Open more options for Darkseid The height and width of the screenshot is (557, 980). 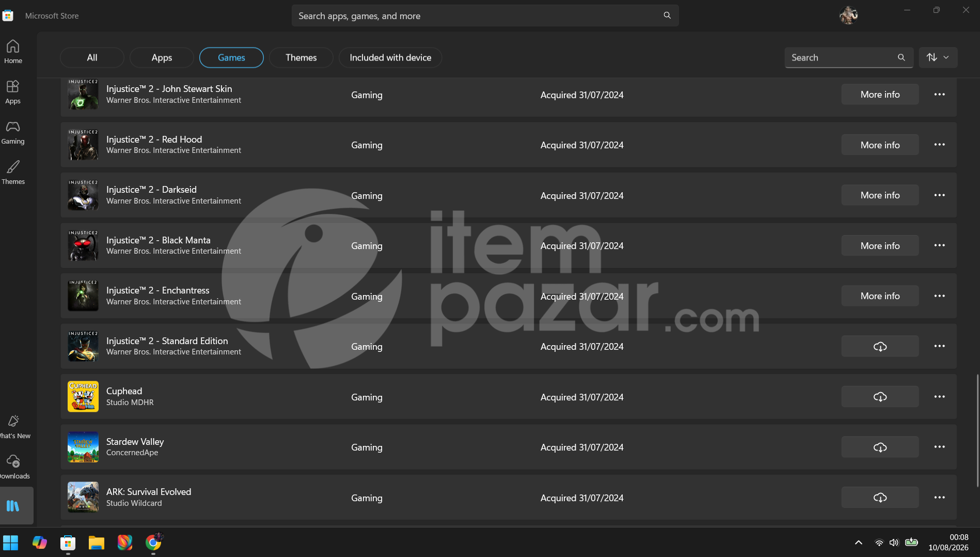[939, 195]
